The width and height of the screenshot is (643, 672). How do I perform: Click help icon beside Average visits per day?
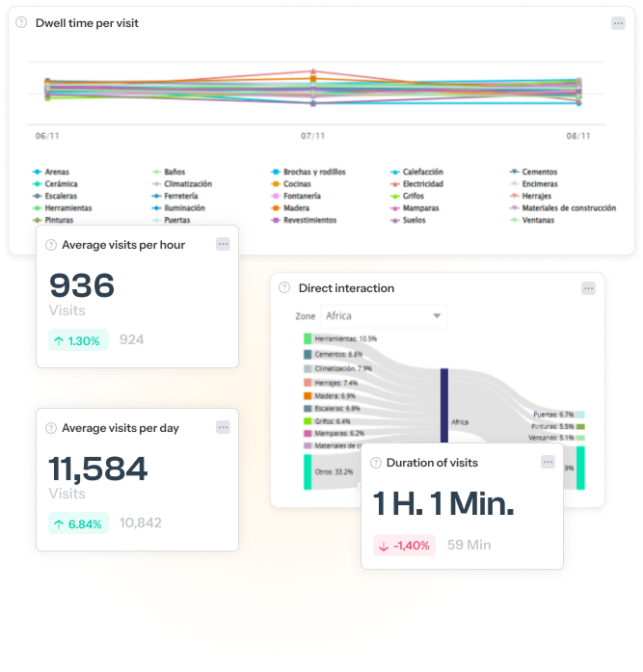(x=51, y=428)
